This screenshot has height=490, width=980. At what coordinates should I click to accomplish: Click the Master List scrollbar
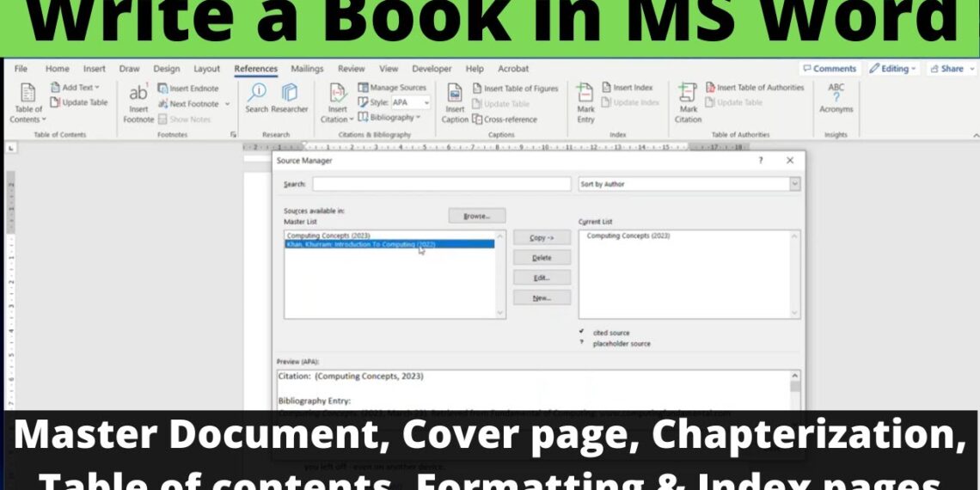[x=499, y=274]
